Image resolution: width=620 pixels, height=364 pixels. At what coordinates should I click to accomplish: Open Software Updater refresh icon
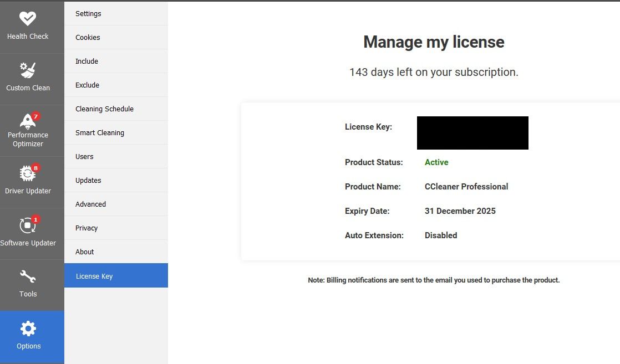(28, 225)
